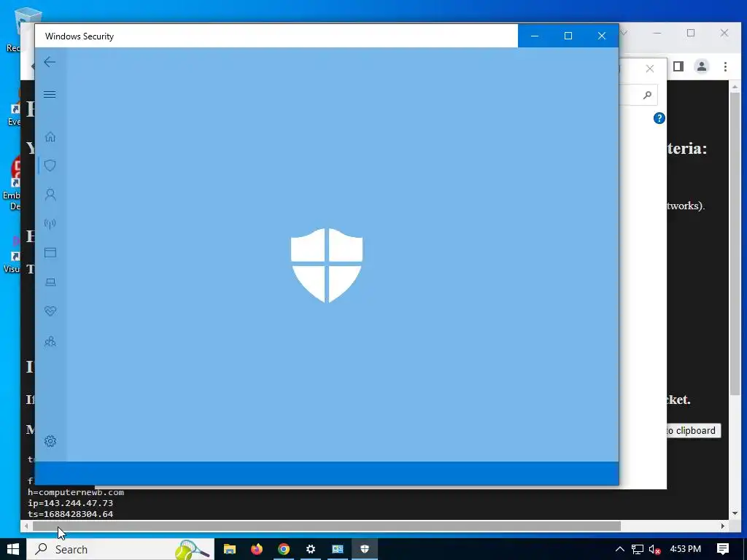
Task: Open Account protection person icon
Action: click(x=50, y=194)
